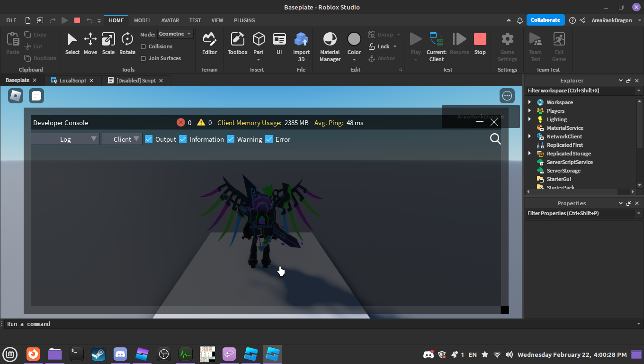The height and width of the screenshot is (364, 644).
Task: Open the Client dropdown in Developer Console
Action: 122,139
